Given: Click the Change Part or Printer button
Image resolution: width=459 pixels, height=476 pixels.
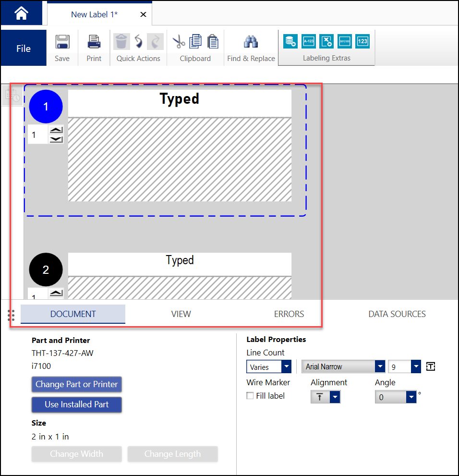Looking at the screenshot, I should (77, 384).
